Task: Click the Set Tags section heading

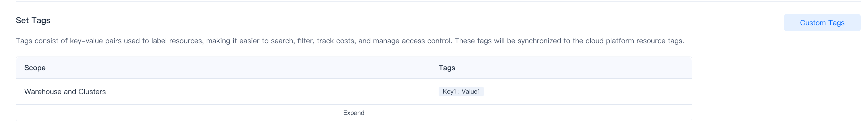Action: [33, 21]
